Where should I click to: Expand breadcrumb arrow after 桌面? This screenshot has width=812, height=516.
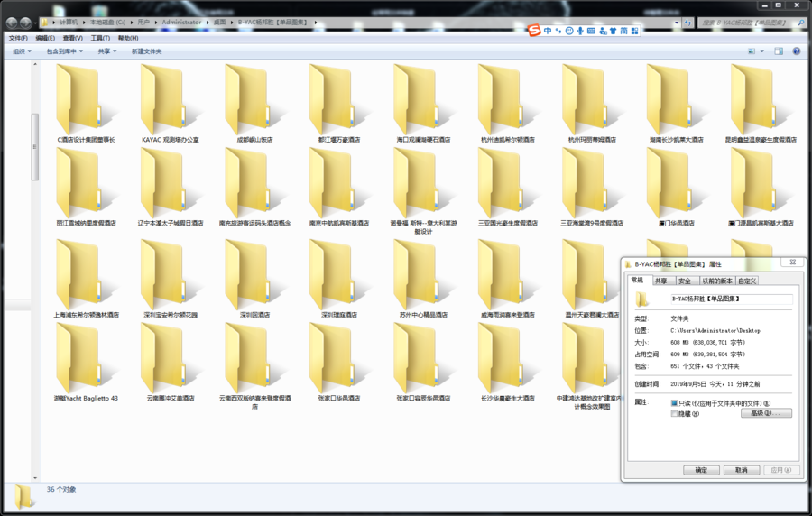(232, 23)
